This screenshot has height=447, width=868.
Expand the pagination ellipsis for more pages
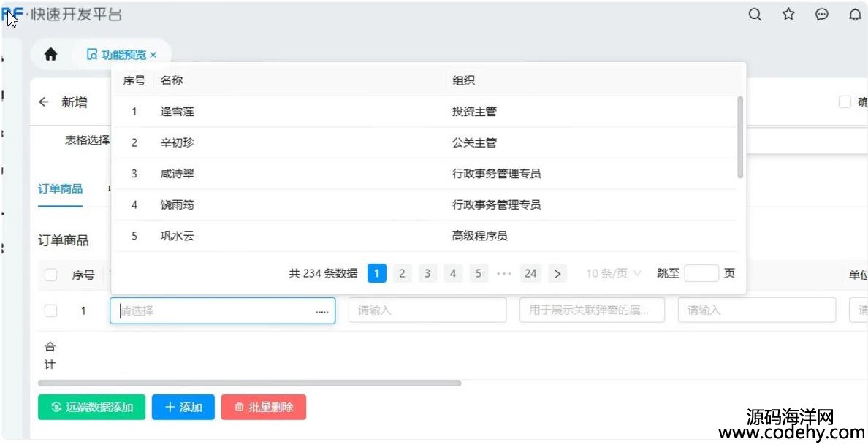(504, 274)
